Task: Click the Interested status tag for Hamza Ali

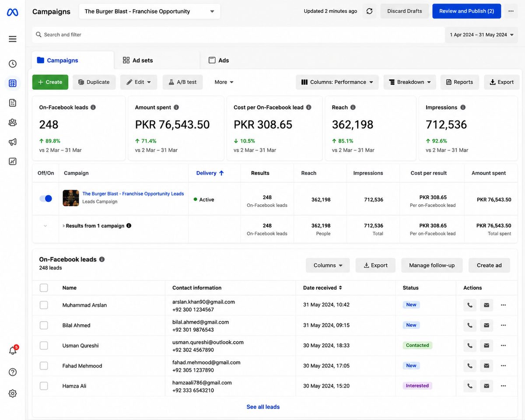Action: tap(417, 386)
